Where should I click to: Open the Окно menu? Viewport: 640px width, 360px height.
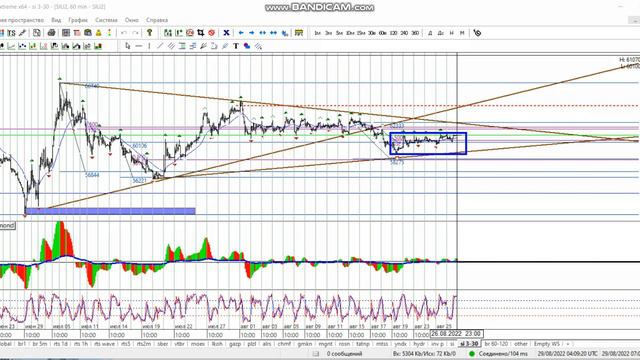131,20
